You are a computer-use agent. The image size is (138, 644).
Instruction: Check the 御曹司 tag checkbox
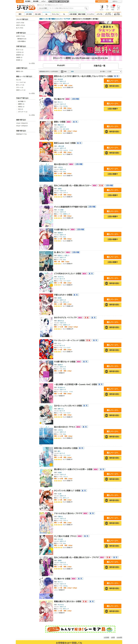17,104
